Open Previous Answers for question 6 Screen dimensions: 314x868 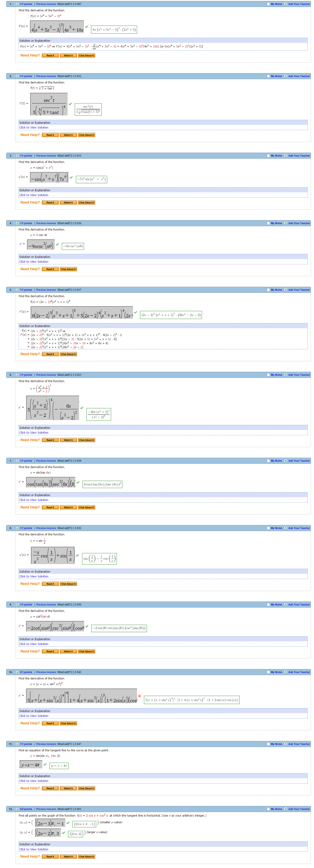pyautogui.click(x=46, y=375)
